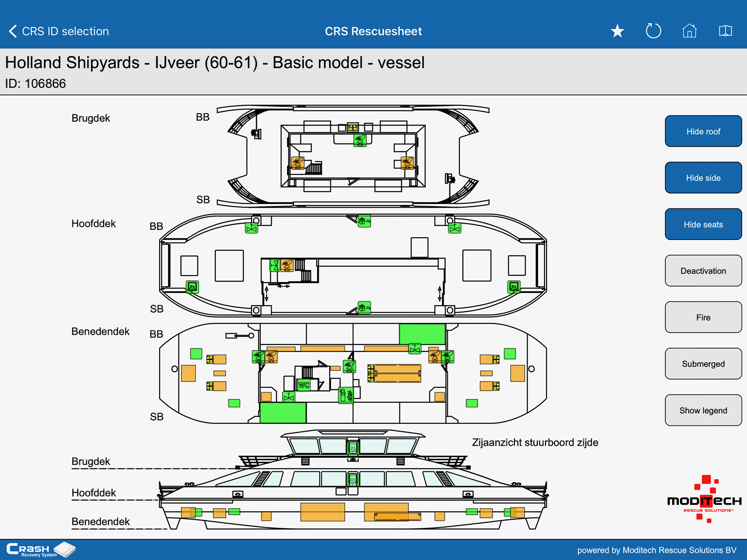Tap right-end orange square on Benedendek plan
This screenshot has height=560, width=747.
(x=517, y=373)
